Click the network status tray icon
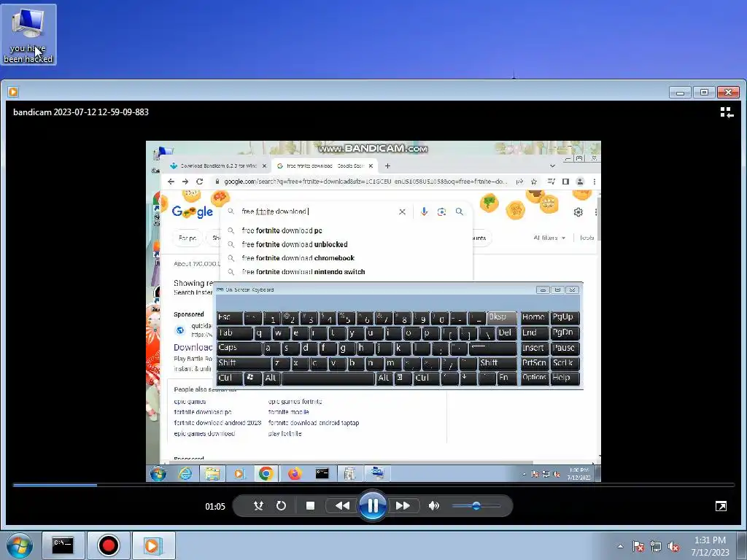This screenshot has width=747, height=560. click(656, 547)
